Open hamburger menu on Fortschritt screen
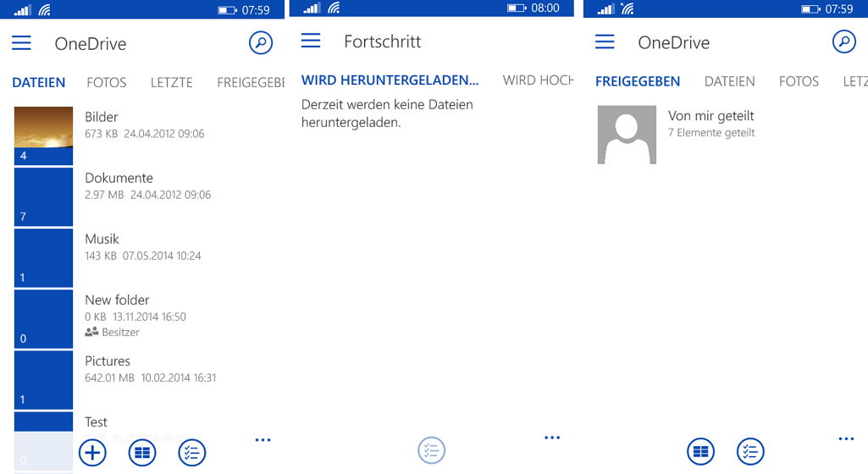Viewport: 868px width, 474px height. pos(311,41)
